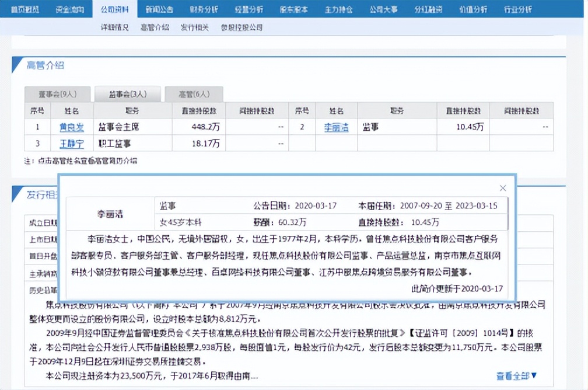Switch to the 董事会(9人) tab
Image resolution: width=588 pixels, height=390 pixels.
pyautogui.click(x=55, y=94)
